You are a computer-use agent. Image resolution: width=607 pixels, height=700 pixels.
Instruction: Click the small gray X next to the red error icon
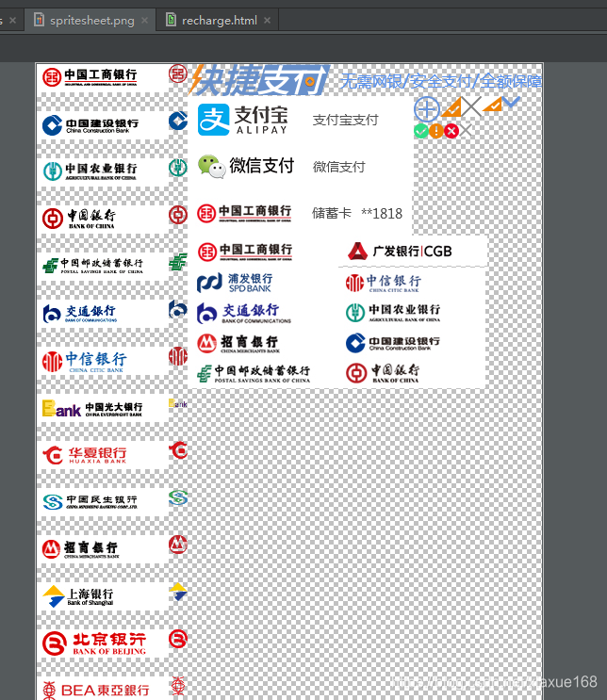pos(466,130)
